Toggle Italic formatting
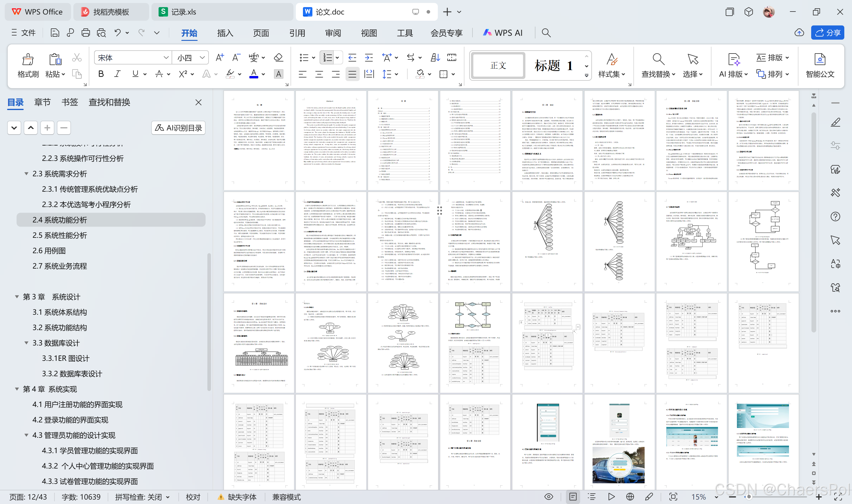The width and height of the screenshot is (852, 504). pyautogui.click(x=117, y=74)
